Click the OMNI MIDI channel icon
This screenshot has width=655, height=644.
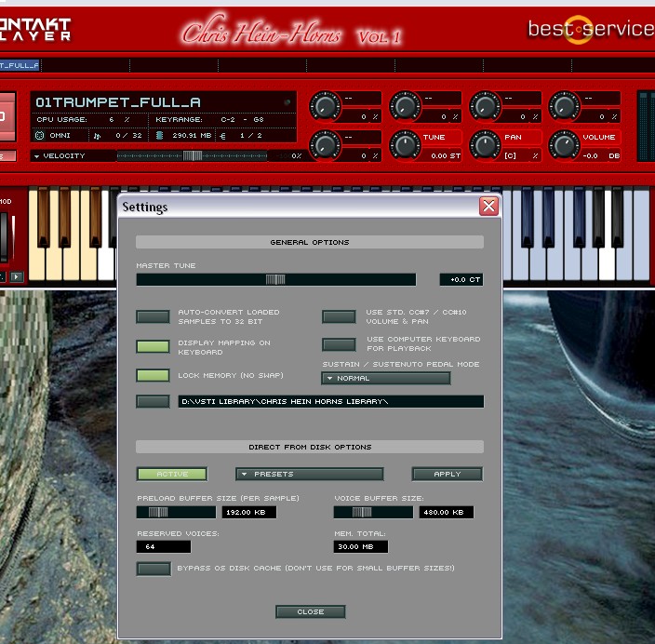click(x=39, y=135)
